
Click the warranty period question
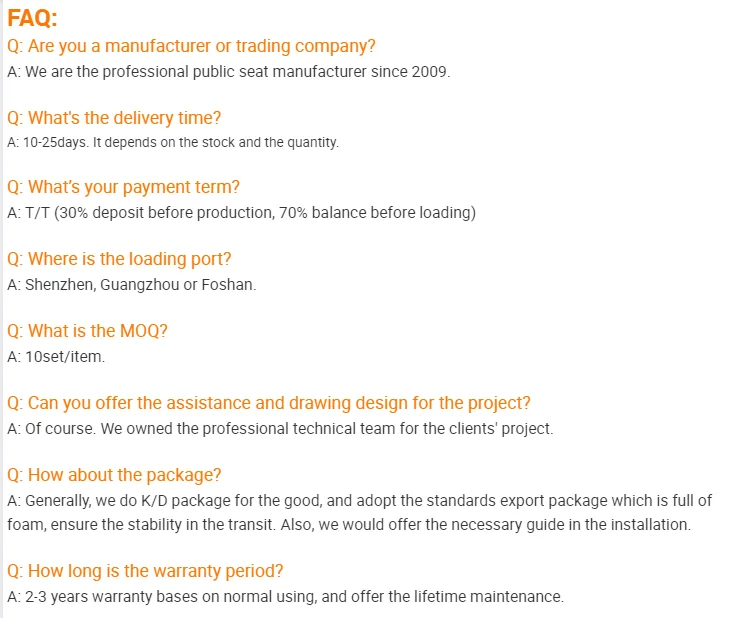point(145,571)
